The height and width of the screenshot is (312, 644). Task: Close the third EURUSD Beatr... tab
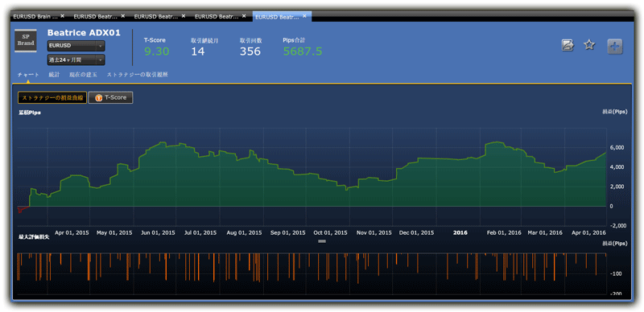tap(184, 16)
